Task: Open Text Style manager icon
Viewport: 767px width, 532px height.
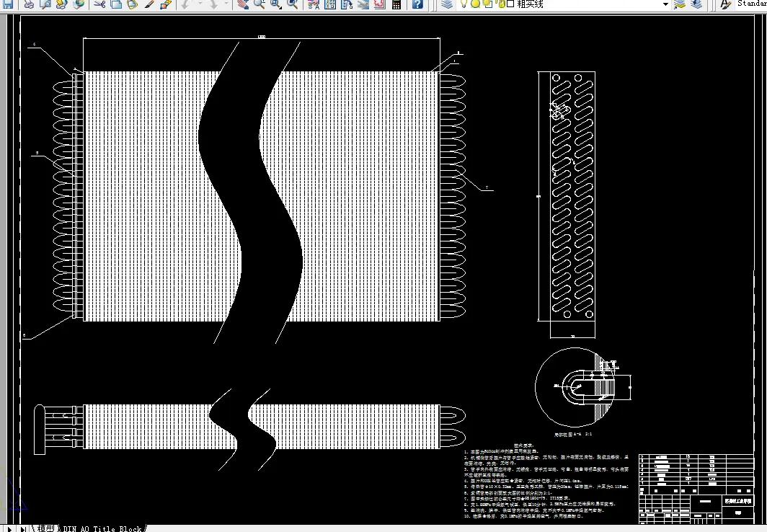Action: pos(725,4)
